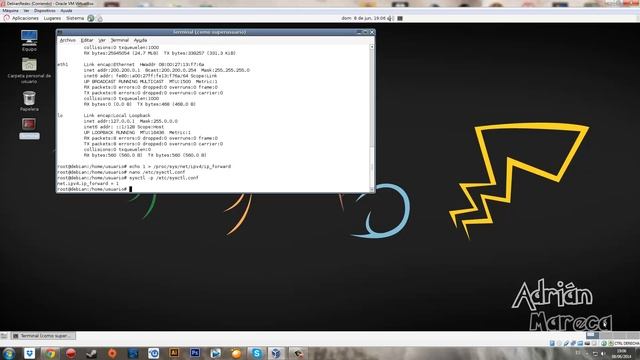The image size is (640, 360).
Task: Click the VirtualBox host key indicator CTRL DERECHA
Action: coord(627,344)
